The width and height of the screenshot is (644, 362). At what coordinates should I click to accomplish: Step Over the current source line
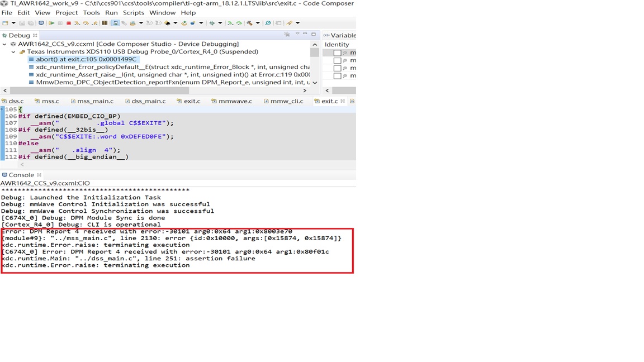(x=86, y=23)
